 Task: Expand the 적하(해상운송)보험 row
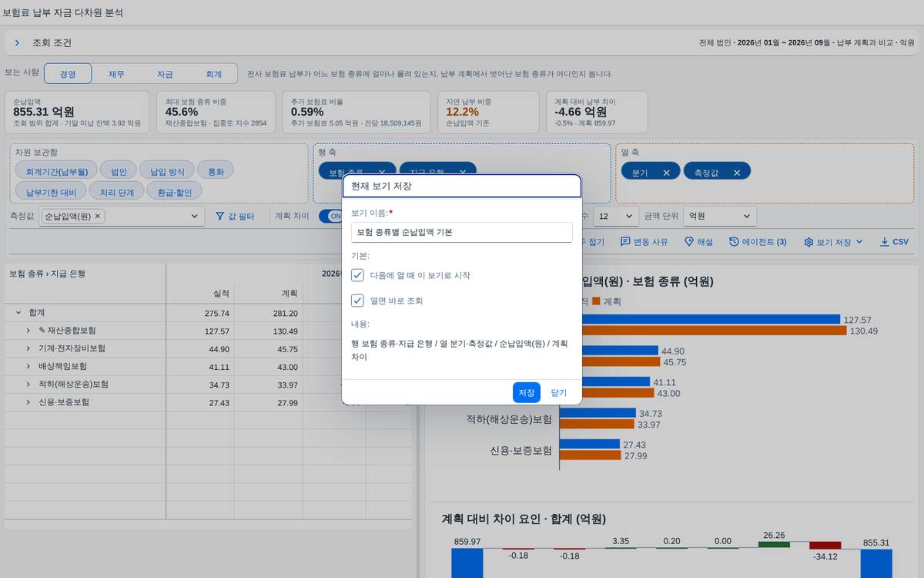(28, 384)
